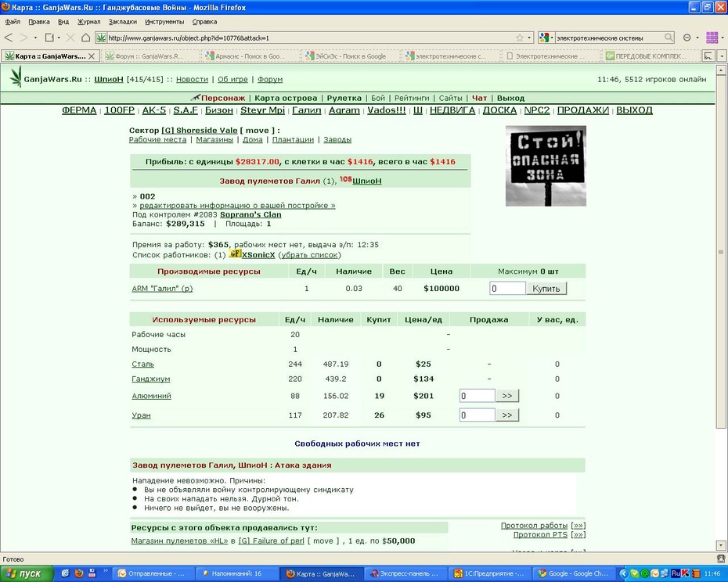Follow the Карта острова link
The image size is (728, 582).
286,98
